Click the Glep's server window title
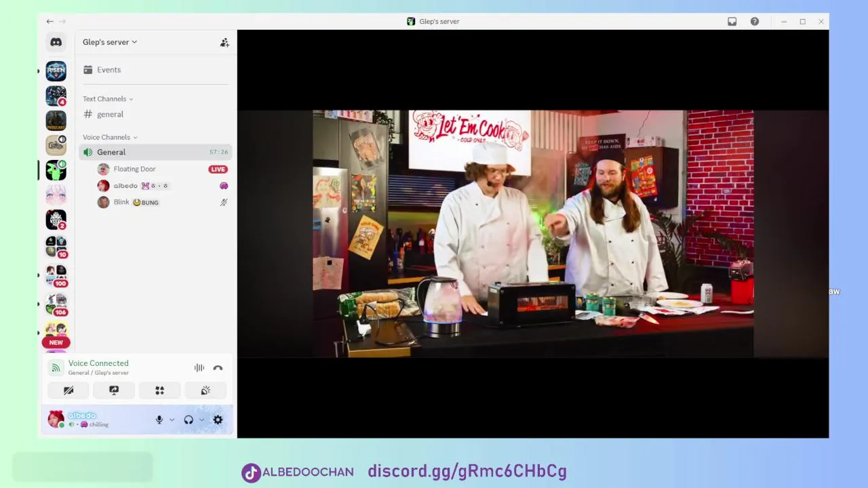Screen dimensions: 868x488 [439, 22]
